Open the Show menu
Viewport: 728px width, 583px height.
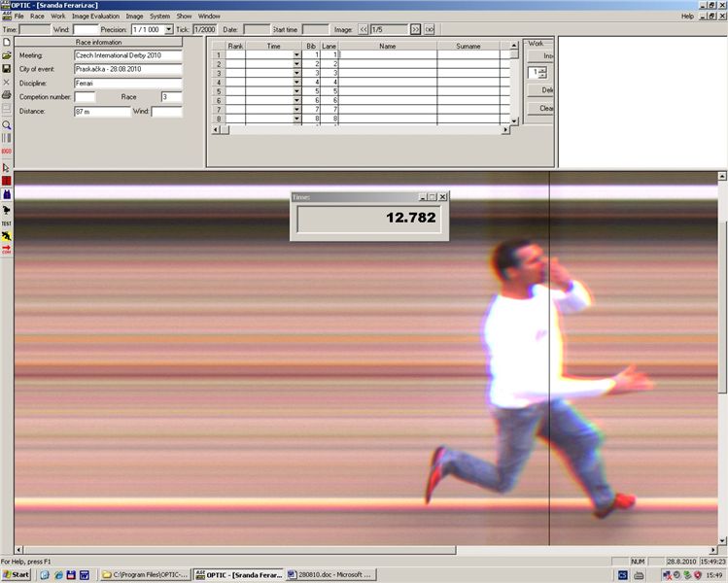click(x=184, y=17)
